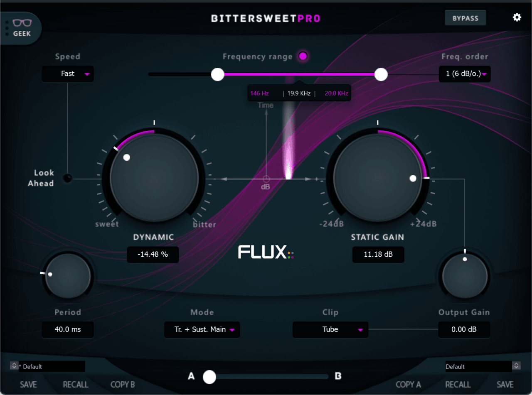Click the BITTERSWEET PRO logo
The width and height of the screenshot is (532, 395).
(266, 18)
